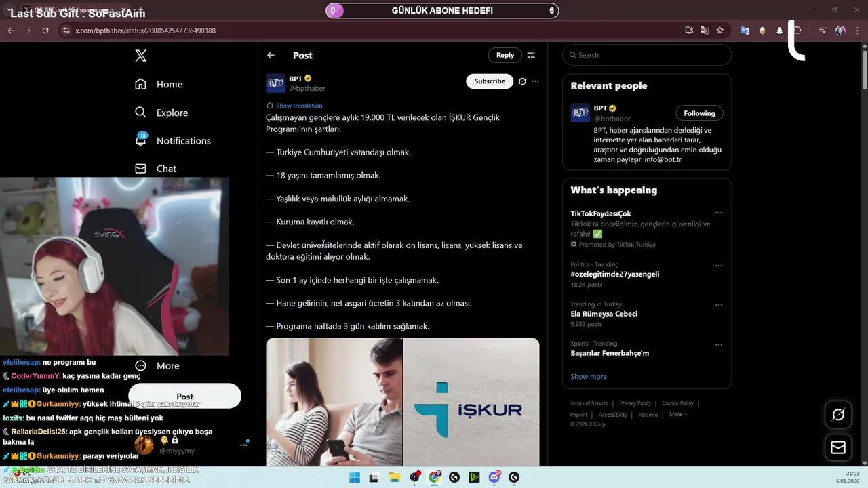Open the reply sorting filter icon

tap(531, 55)
